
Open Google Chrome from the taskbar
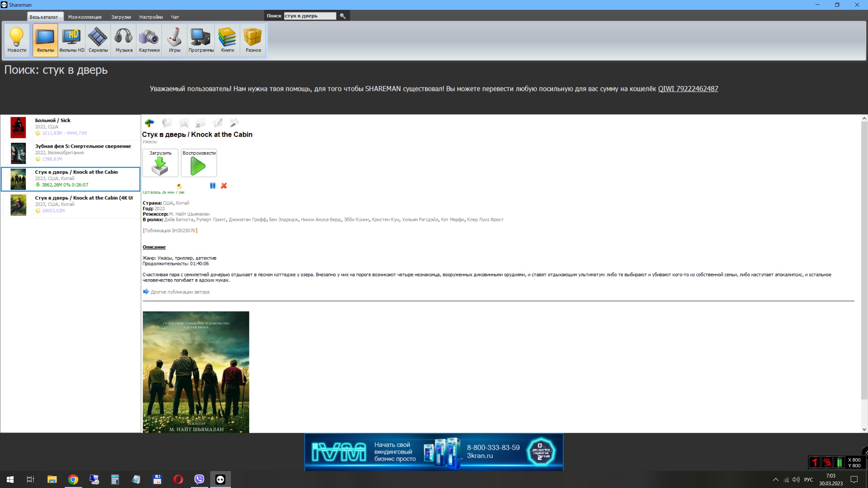(x=73, y=480)
